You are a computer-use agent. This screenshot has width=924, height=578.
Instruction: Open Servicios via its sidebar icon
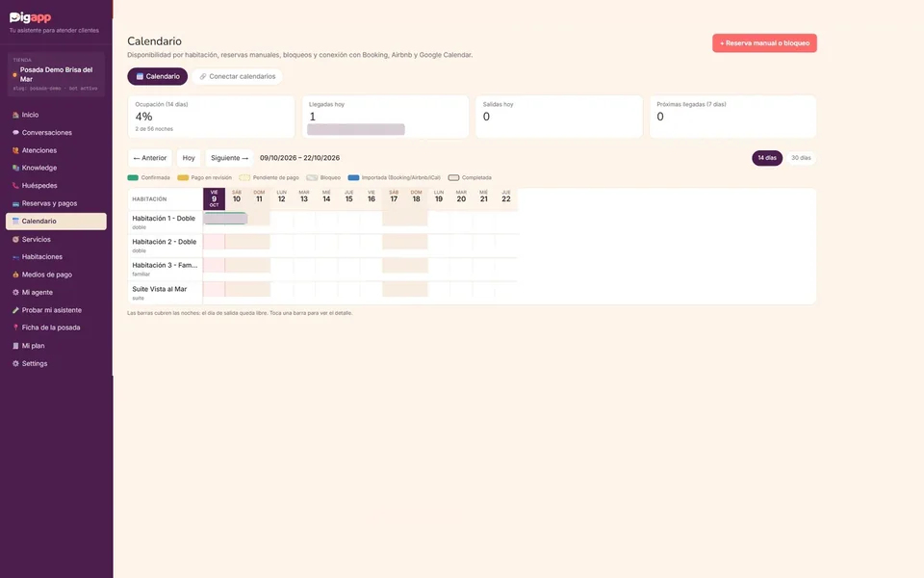point(16,240)
